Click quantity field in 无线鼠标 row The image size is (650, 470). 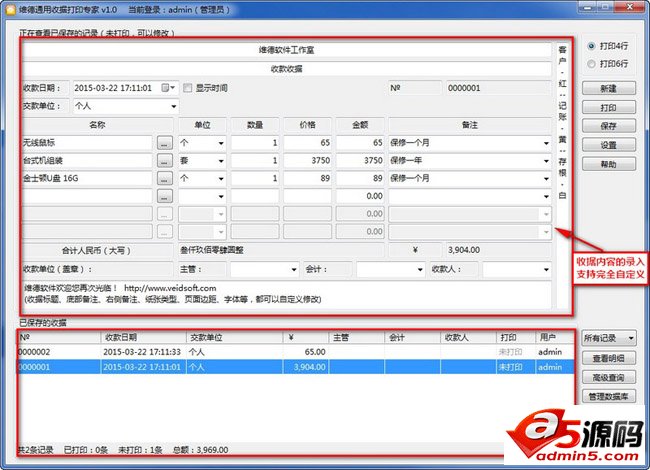click(x=255, y=143)
